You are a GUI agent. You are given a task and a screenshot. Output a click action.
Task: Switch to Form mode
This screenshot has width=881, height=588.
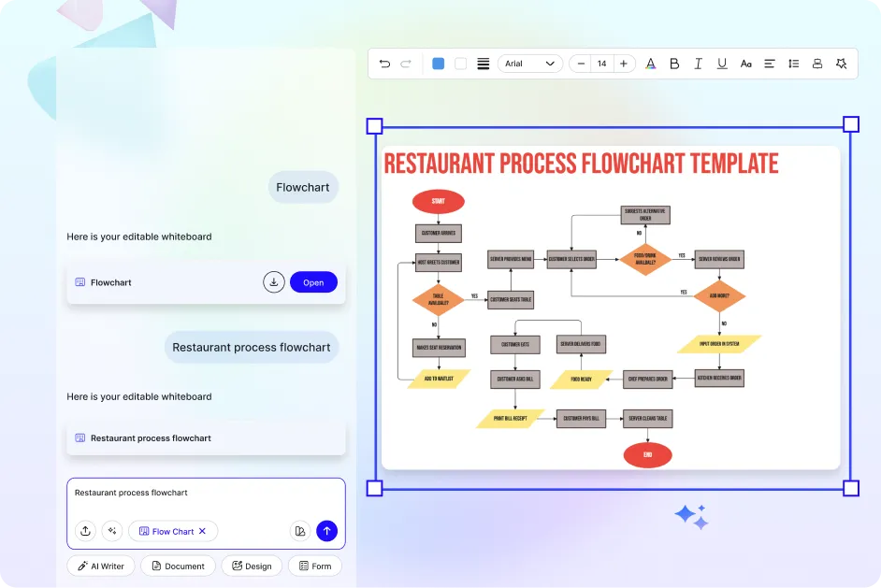[315, 566]
